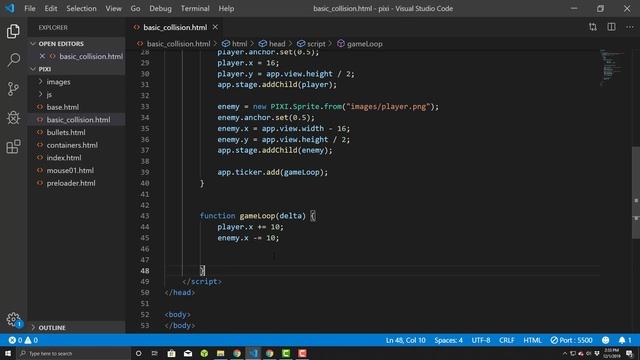This screenshot has height=360, width=640.
Task: Open the Help menu
Action: [226, 8]
